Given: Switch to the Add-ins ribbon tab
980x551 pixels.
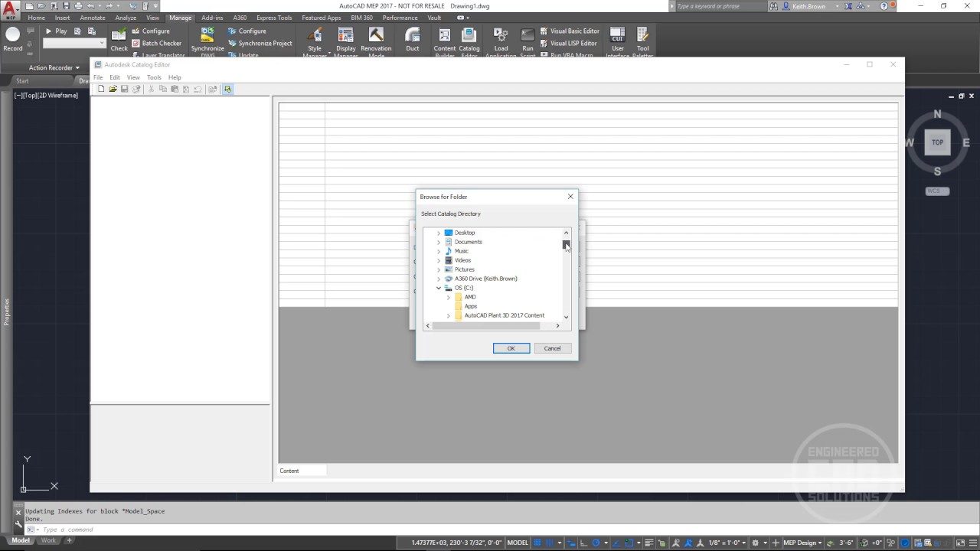Looking at the screenshot, I should click(x=212, y=18).
